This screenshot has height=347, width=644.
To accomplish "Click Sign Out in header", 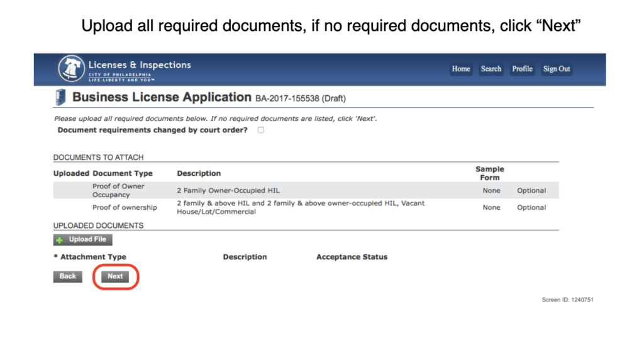I will [x=557, y=69].
